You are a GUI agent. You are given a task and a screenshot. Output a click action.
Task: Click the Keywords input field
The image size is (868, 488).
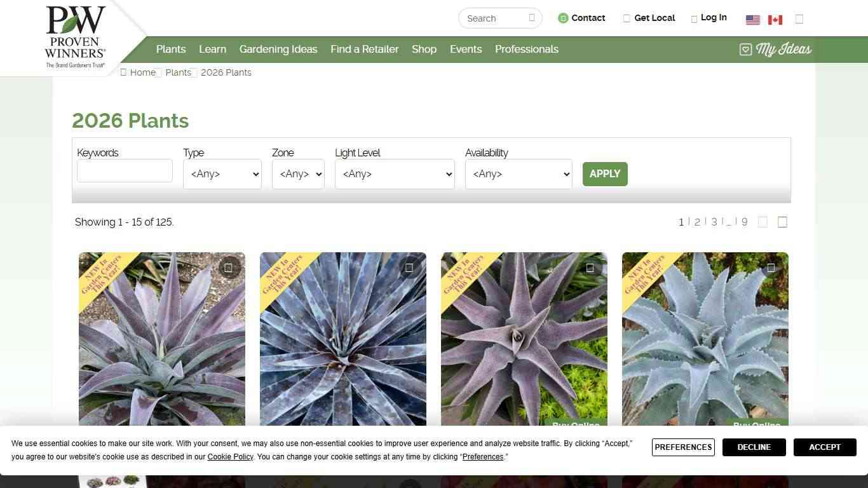tap(125, 170)
